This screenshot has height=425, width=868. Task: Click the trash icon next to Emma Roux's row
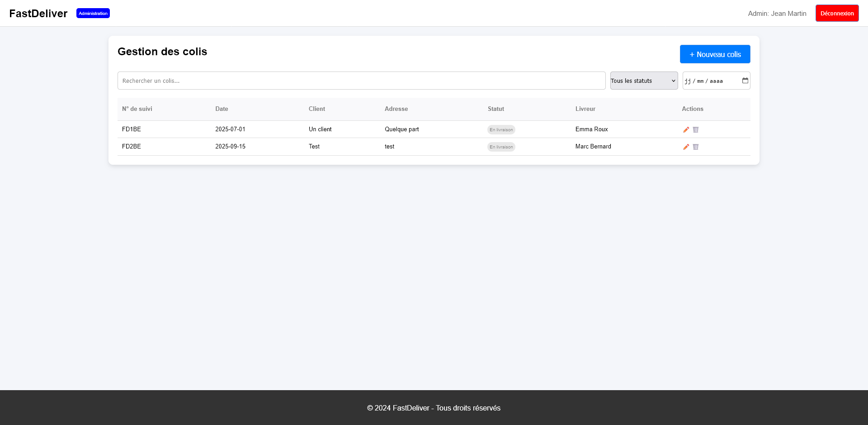click(696, 129)
